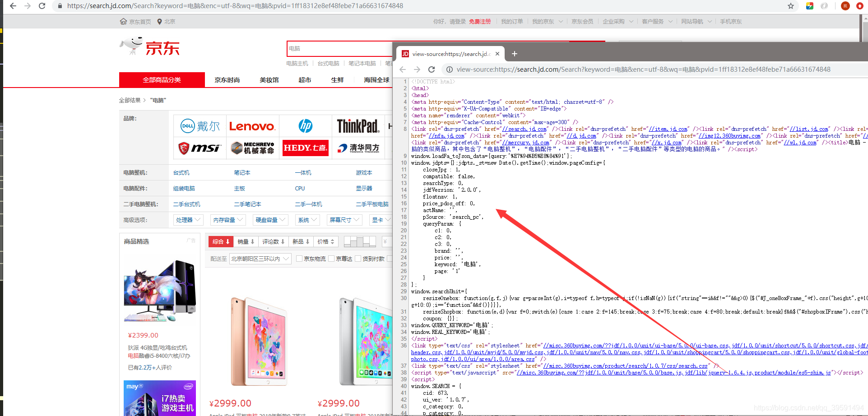This screenshot has width=868, height=416.
Task: Check the 货到付款 checkbox
Action: click(x=358, y=259)
